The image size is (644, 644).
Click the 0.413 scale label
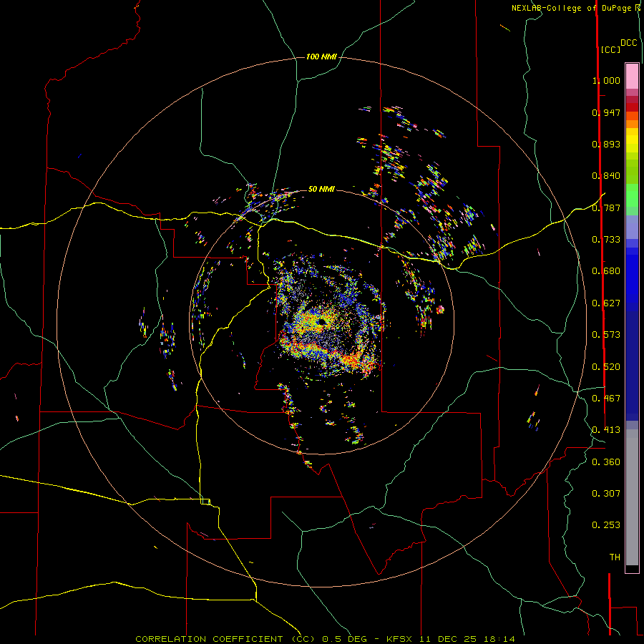tap(606, 430)
